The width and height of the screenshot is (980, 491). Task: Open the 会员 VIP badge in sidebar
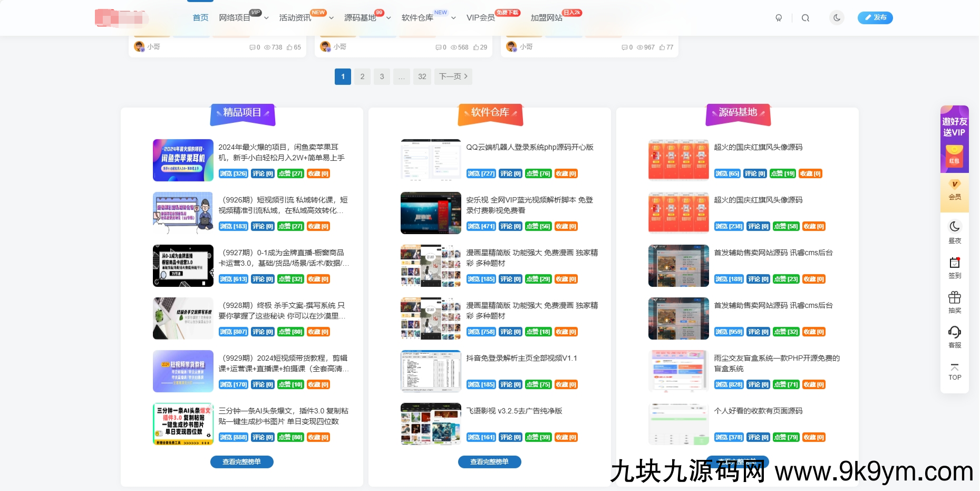[954, 190]
